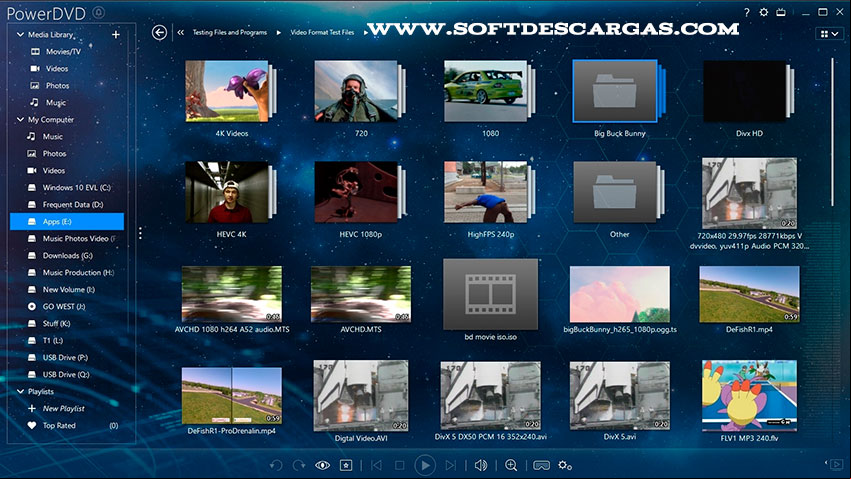
Task: Select the Apps (E:) drive
Action: tap(67, 221)
